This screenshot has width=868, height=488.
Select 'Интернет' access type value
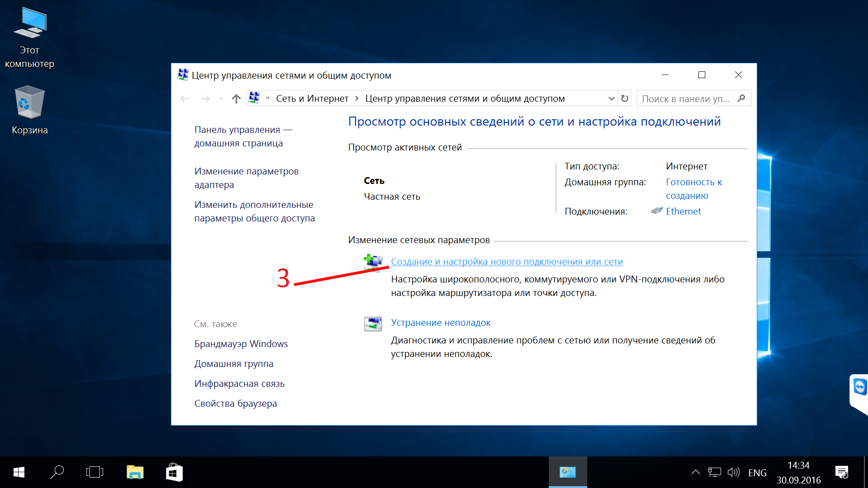coord(686,166)
